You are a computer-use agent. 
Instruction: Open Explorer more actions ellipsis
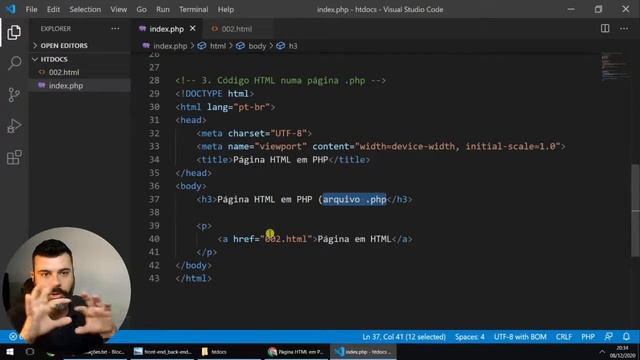click(115, 29)
